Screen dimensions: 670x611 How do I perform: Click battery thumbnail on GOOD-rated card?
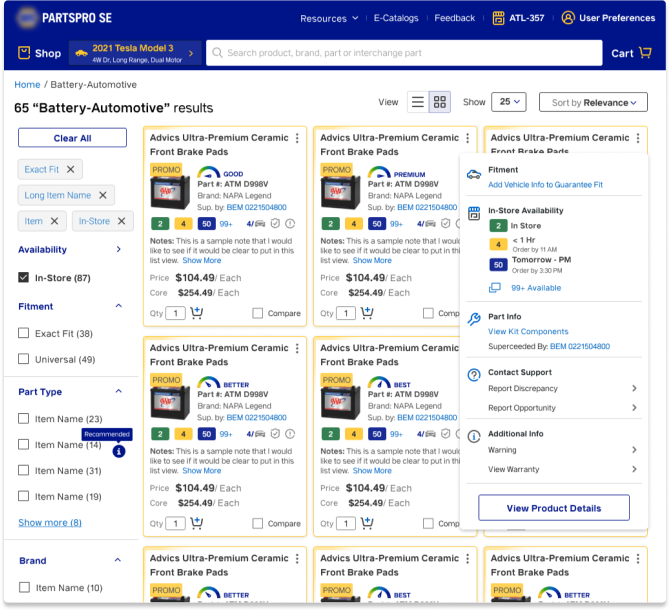tap(170, 192)
